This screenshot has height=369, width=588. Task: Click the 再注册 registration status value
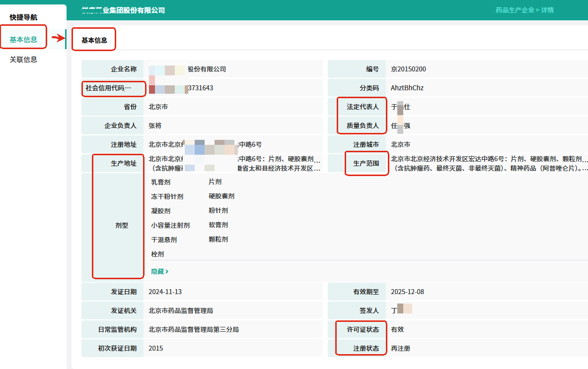(x=401, y=348)
